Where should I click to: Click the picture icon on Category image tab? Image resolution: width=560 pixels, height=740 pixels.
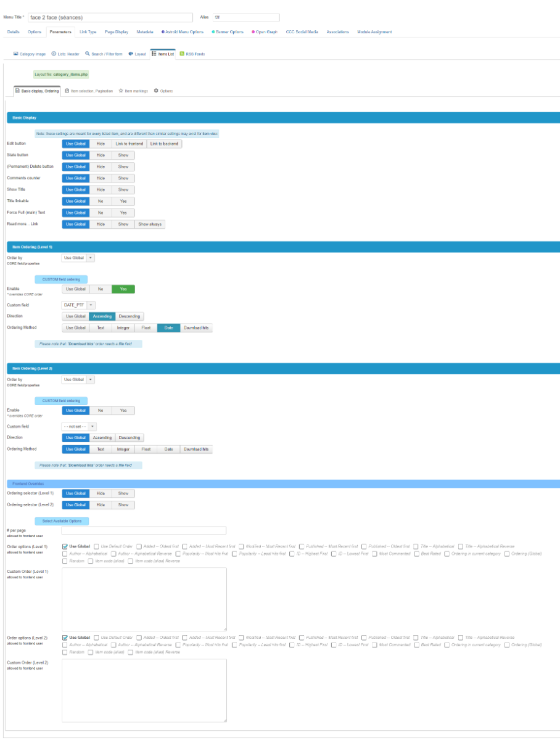(16, 54)
